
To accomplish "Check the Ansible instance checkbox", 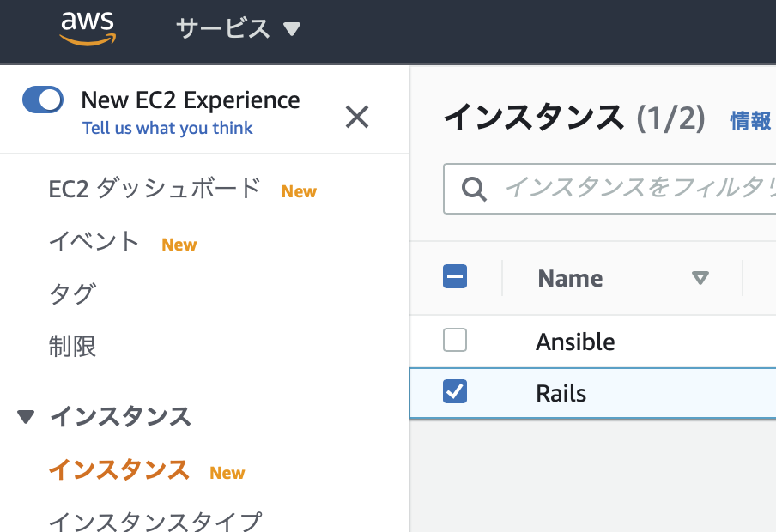I will [x=455, y=340].
